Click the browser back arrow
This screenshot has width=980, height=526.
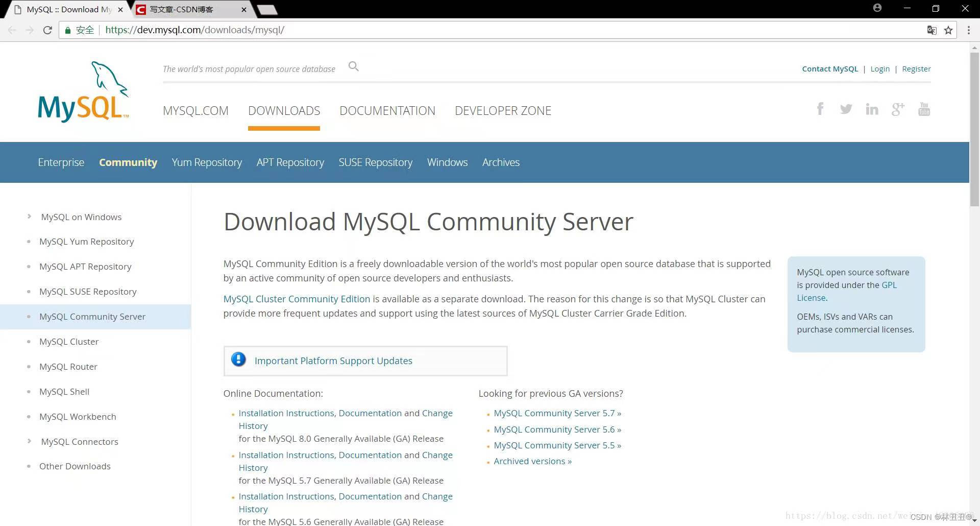(x=12, y=30)
